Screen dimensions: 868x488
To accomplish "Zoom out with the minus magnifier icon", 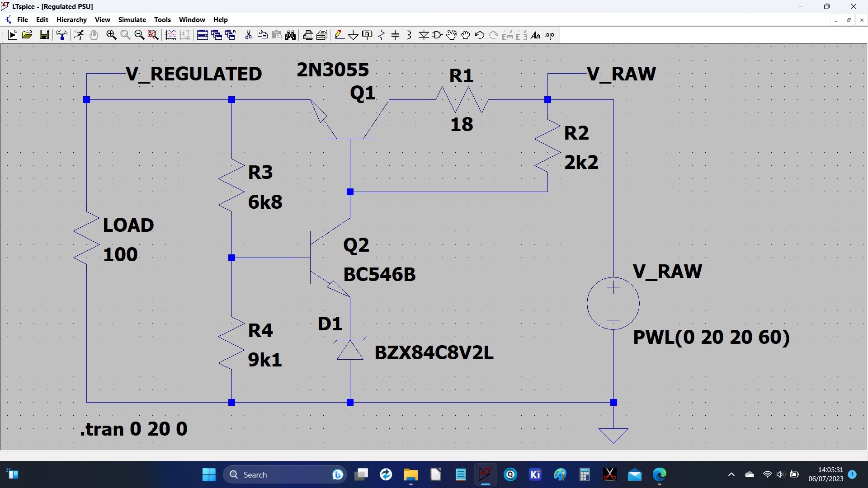I will [x=139, y=35].
